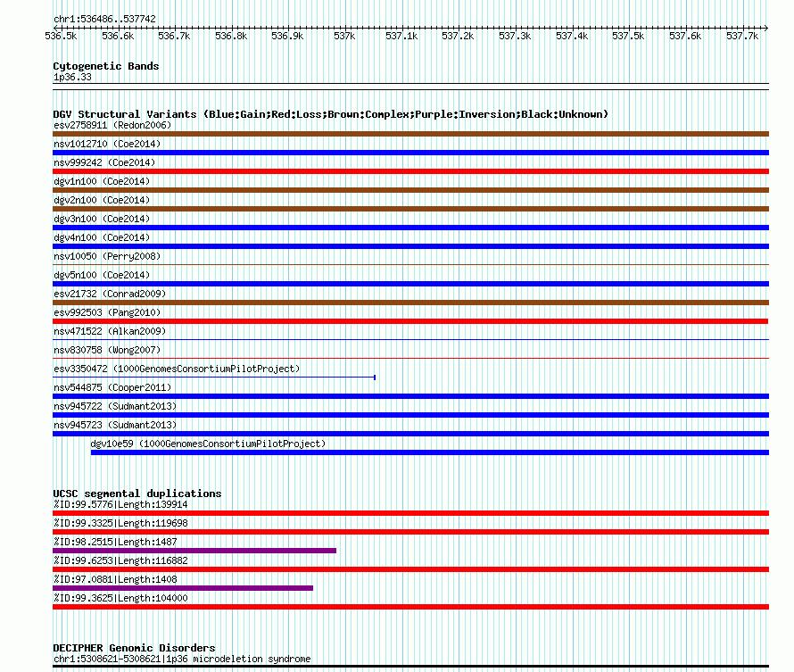Open the 1p36 microdeletion syndrome entry

pos(182,659)
